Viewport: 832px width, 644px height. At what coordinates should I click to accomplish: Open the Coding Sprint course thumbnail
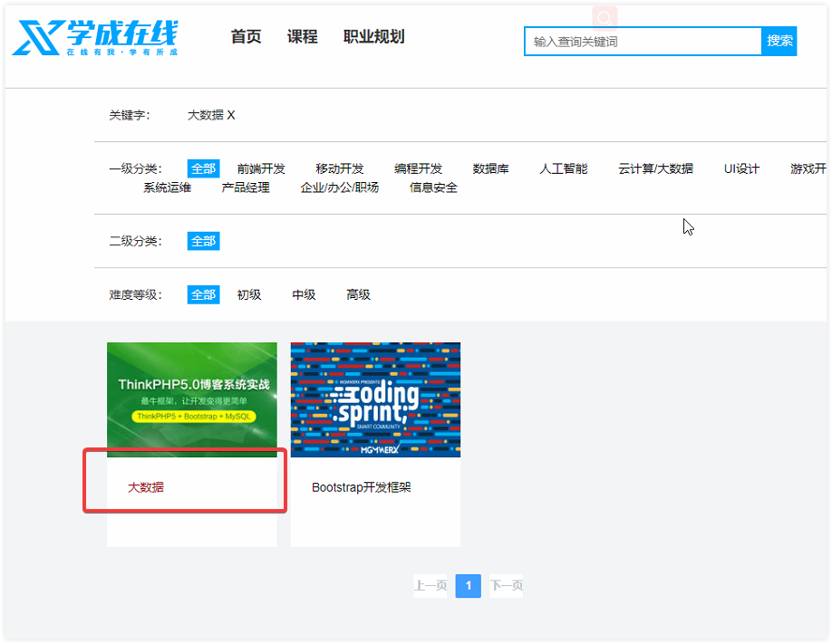[376, 399]
